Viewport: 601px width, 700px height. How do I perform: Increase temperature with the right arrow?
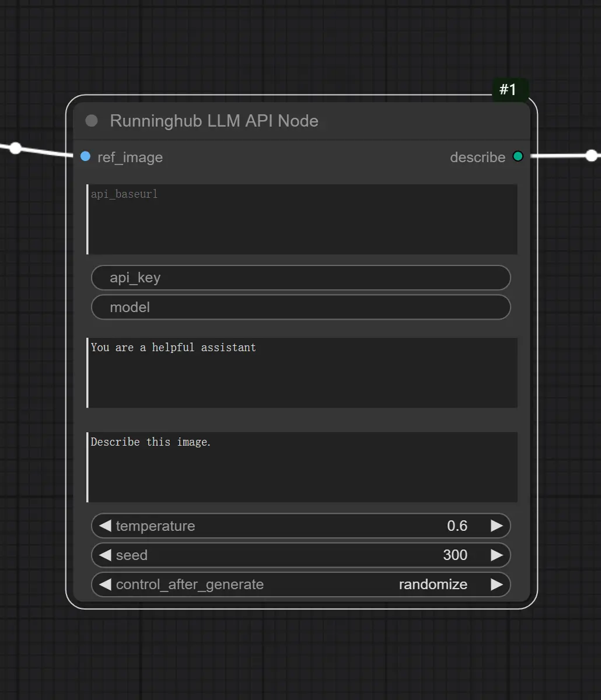pos(497,526)
